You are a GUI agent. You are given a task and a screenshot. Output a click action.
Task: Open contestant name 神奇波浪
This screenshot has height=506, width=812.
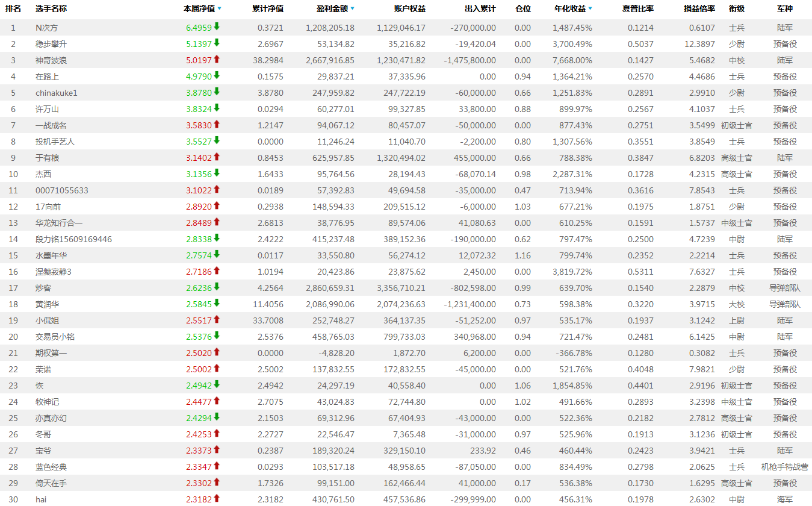51,60
